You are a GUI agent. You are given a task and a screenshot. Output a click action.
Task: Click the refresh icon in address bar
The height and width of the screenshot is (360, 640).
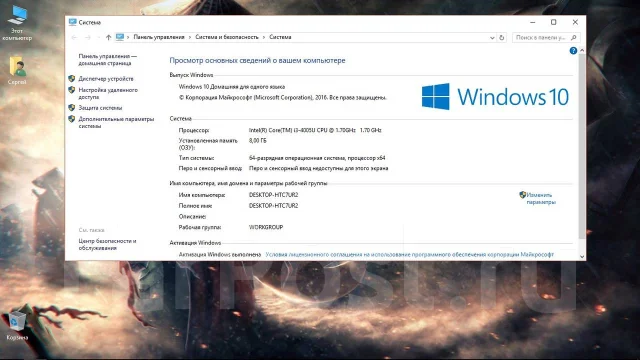502,38
